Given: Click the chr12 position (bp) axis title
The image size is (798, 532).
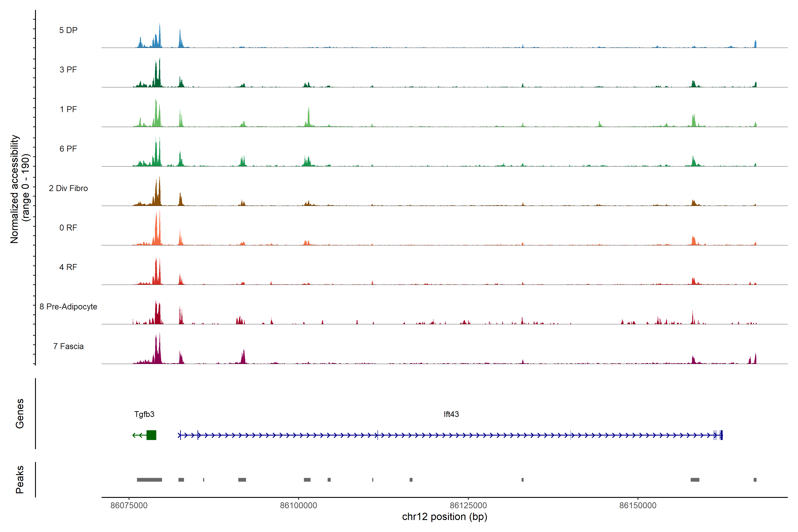Looking at the screenshot, I should click(444, 517).
